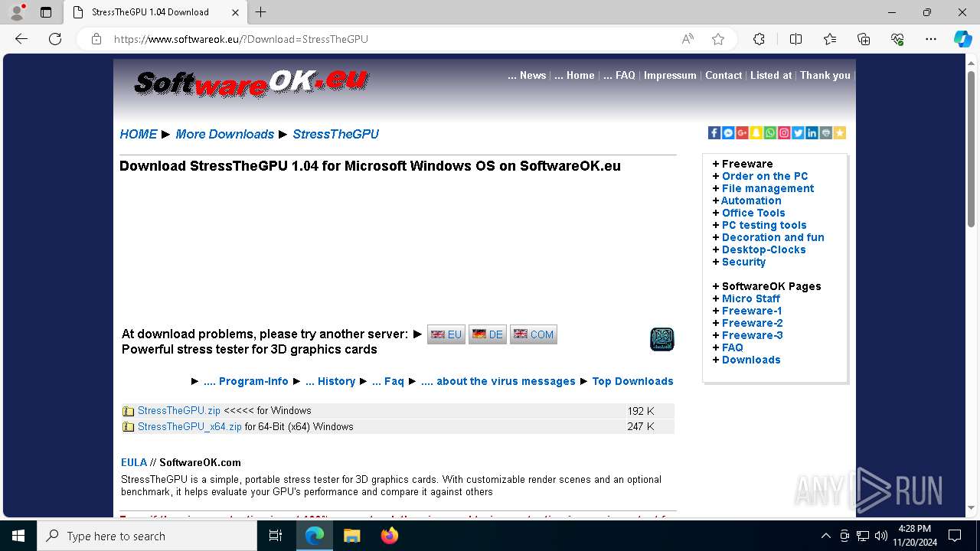Open the browser profile icon

tap(17, 12)
